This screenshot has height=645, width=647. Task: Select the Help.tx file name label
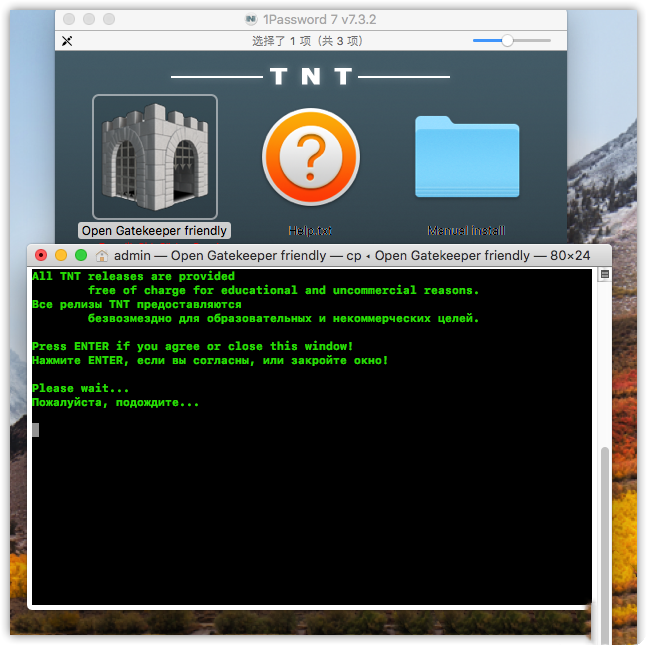[310, 230]
